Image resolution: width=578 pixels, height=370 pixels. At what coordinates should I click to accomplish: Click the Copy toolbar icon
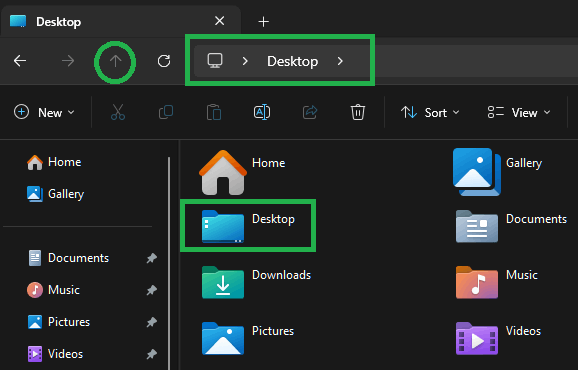pos(166,112)
